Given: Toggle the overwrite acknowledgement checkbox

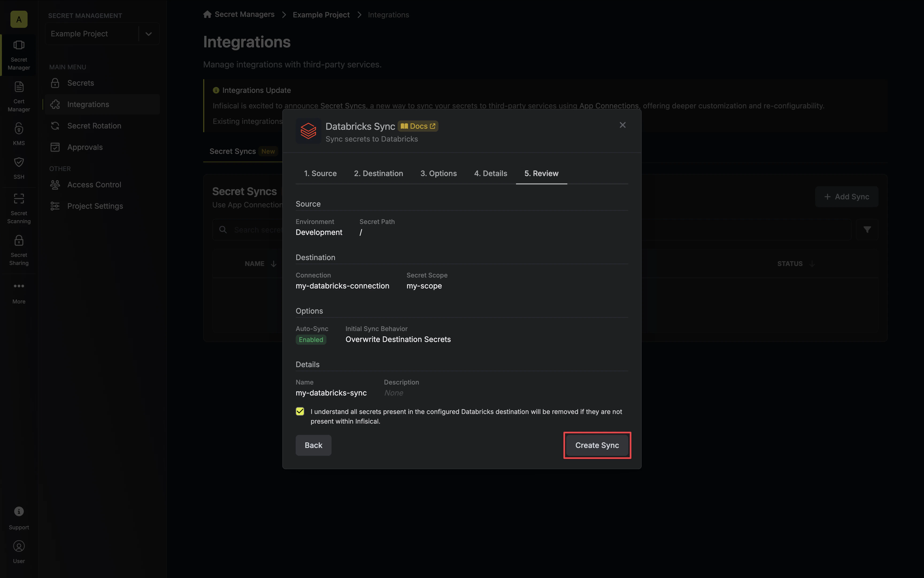Looking at the screenshot, I should [x=300, y=411].
